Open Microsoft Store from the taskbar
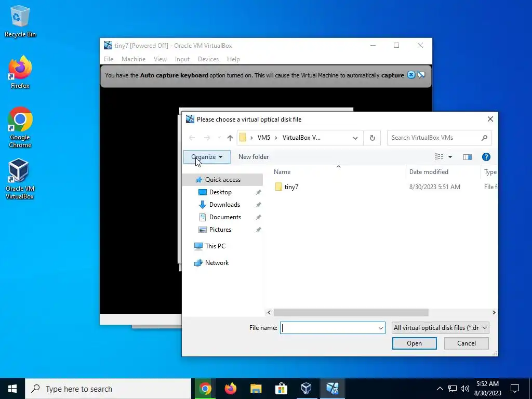Viewport: 532px width, 399px height. 281,389
